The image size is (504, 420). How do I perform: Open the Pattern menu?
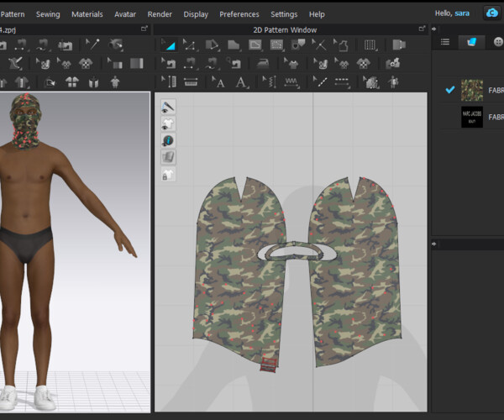point(13,14)
